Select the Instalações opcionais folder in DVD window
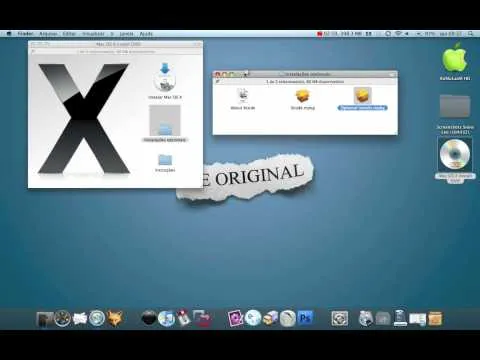The image size is (480, 360). 165,124
